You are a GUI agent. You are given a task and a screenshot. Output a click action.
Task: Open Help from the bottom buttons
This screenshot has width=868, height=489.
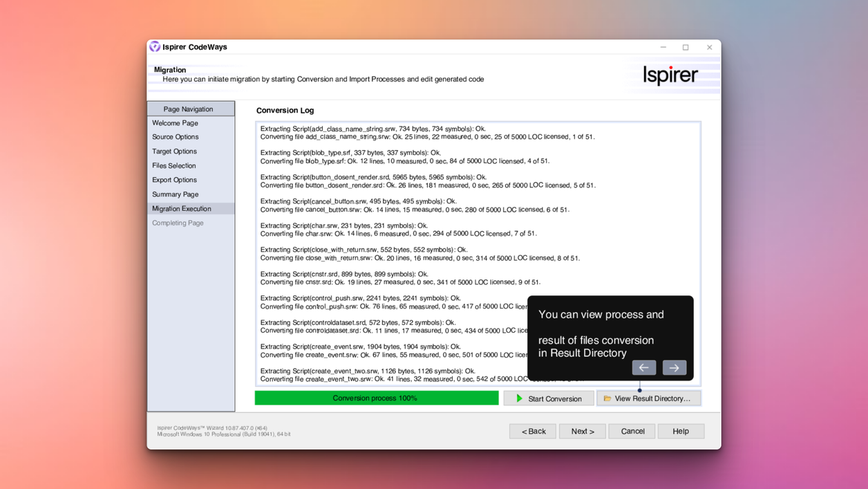681,431
